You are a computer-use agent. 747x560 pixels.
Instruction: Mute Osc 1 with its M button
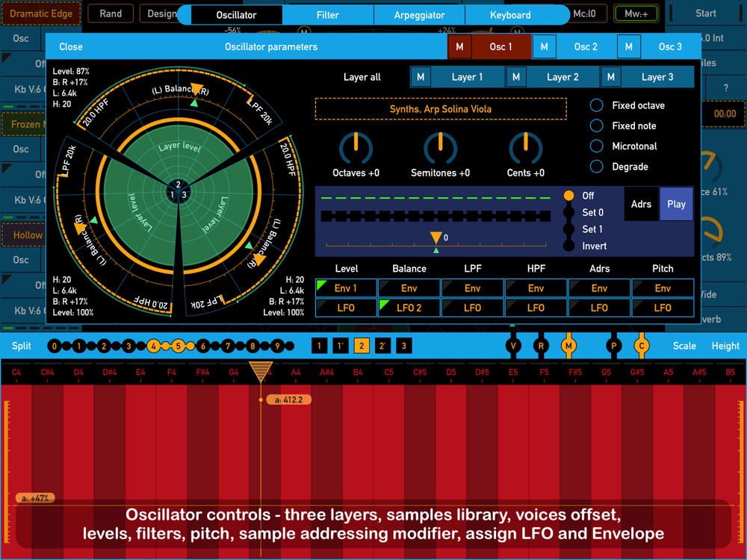(x=459, y=46)
